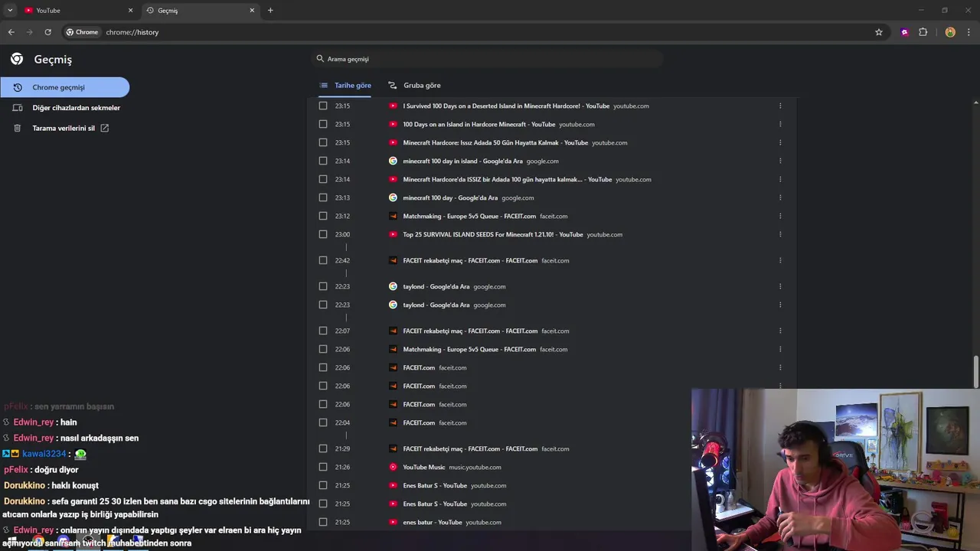Close the Geçmiş tab
This screenshot has height=551, width=980.
(x=252, y=10)
